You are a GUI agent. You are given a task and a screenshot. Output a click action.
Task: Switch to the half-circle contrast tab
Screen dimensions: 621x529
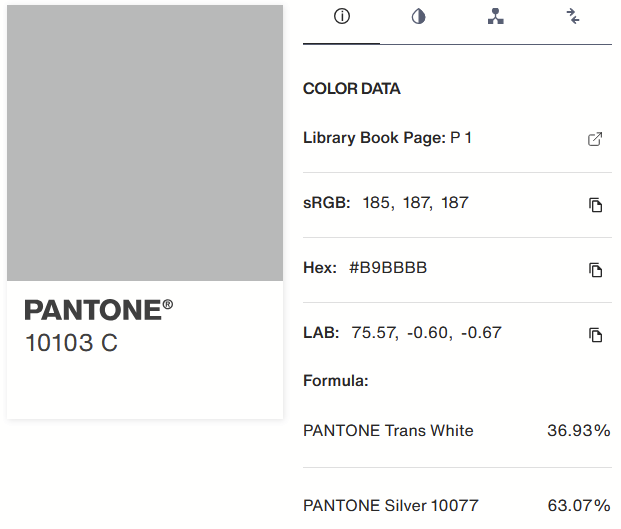pos(418,17)
